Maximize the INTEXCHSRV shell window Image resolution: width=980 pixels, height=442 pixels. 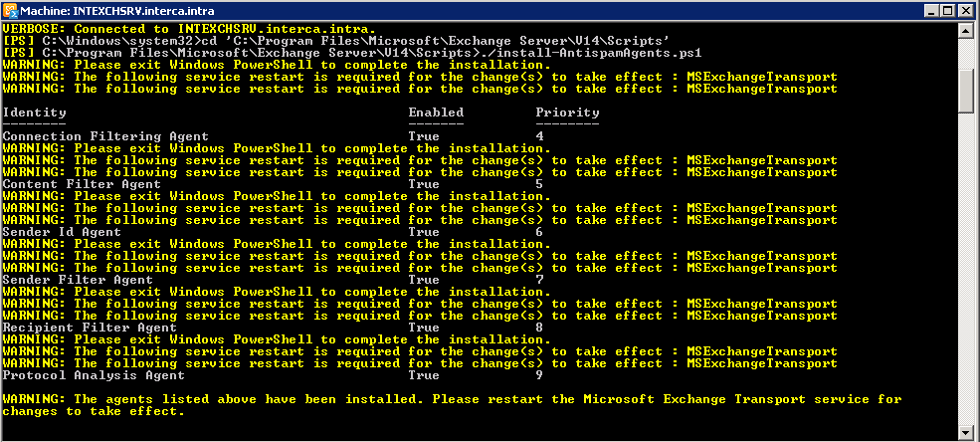[947, 11]
